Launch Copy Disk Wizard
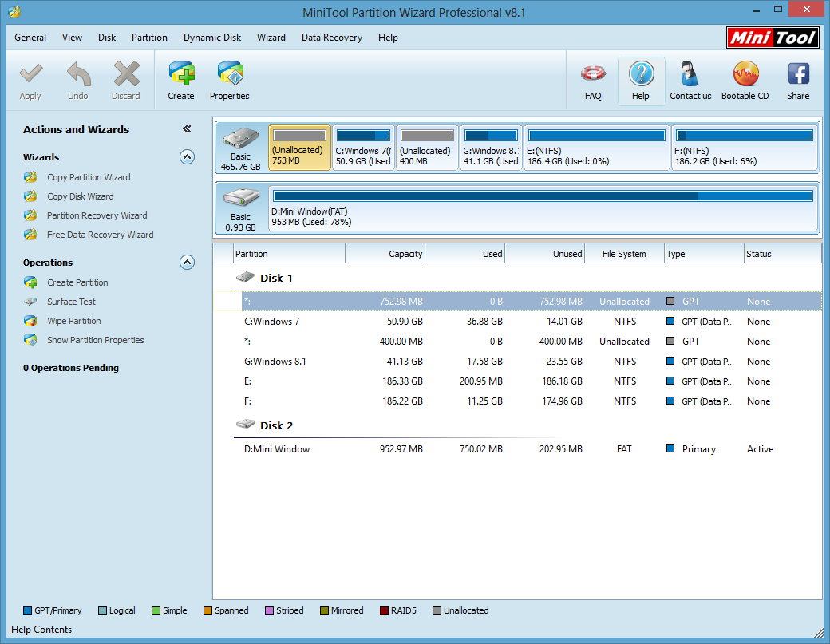Image resolution: width=830 pixels, height=644 pixels. pos(80,196)
